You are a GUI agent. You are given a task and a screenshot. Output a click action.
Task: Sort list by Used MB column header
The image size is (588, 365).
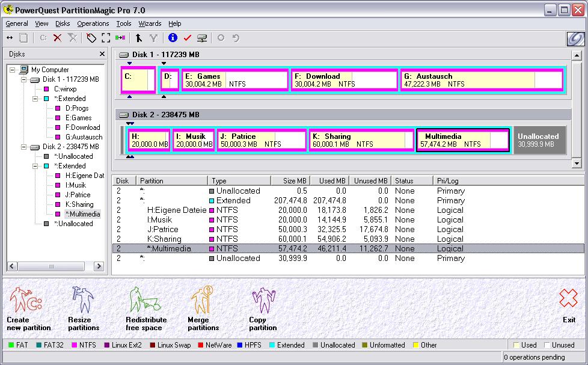point(329,181)
